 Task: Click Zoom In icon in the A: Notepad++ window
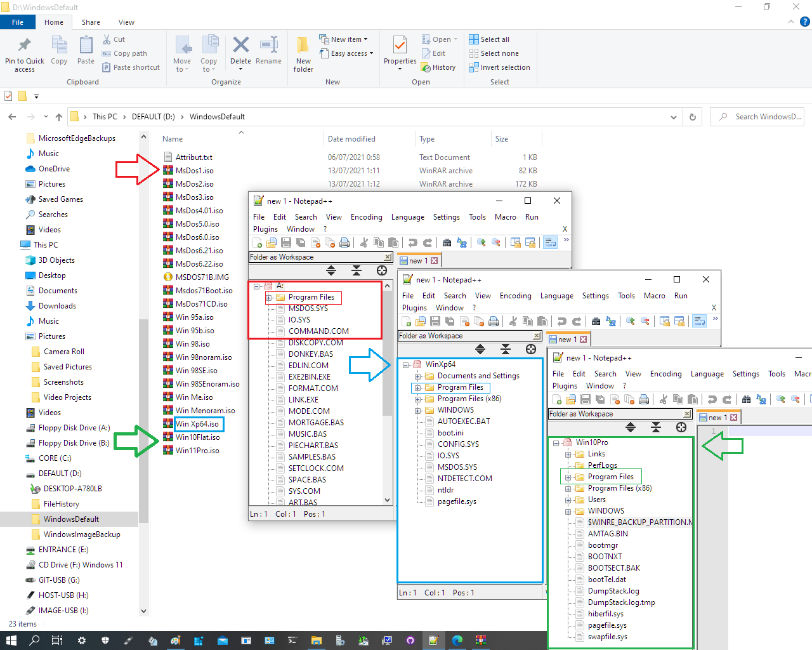pos(481,242)
